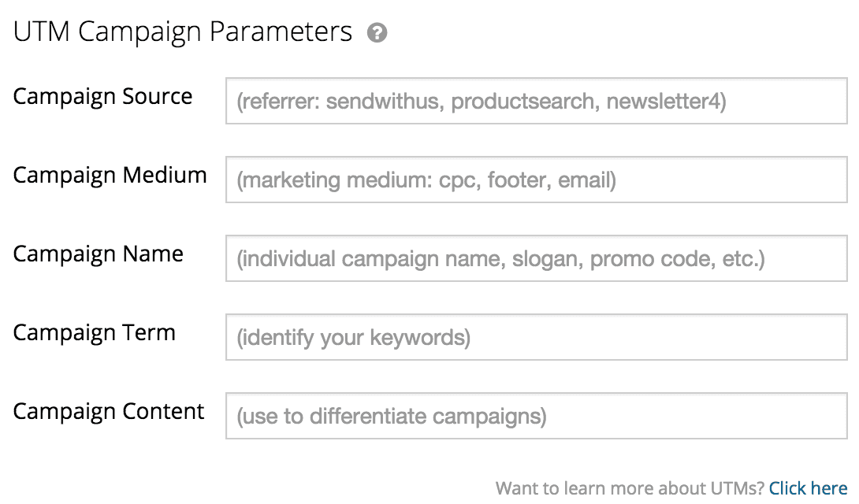Select the Campaign Medium text box
The width and height of the screenshot is (859, 504).
(x=537, y=180)
